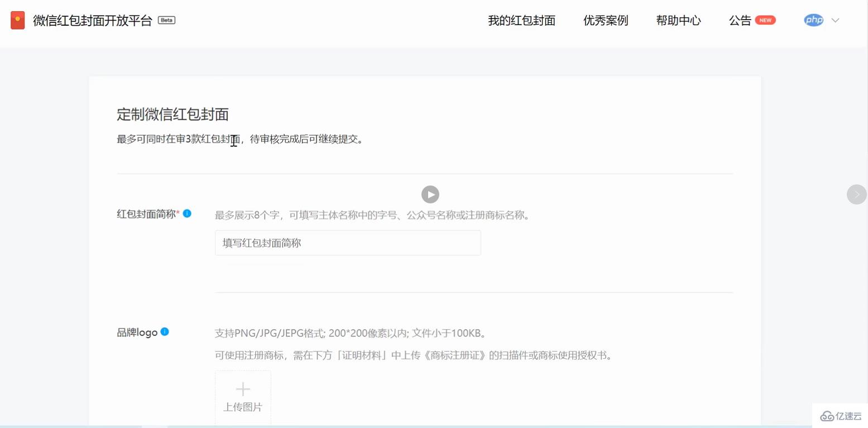
Task: Click the gray play button overlay
Action: 430,194
